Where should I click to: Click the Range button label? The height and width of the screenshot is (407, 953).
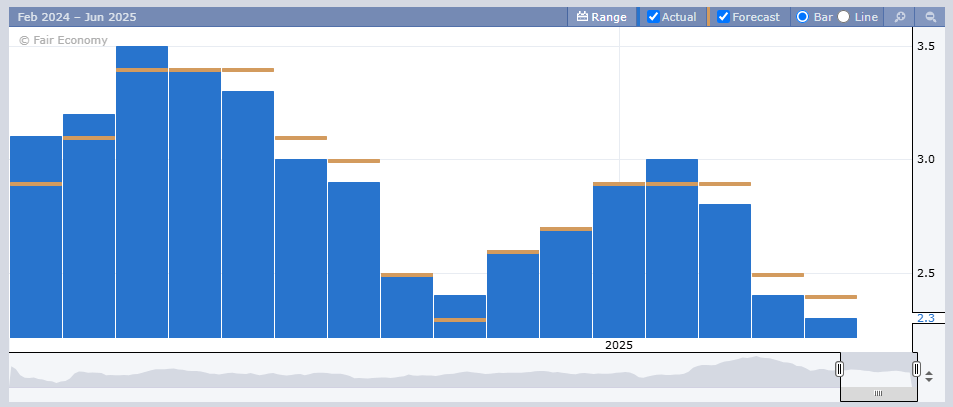609,17
